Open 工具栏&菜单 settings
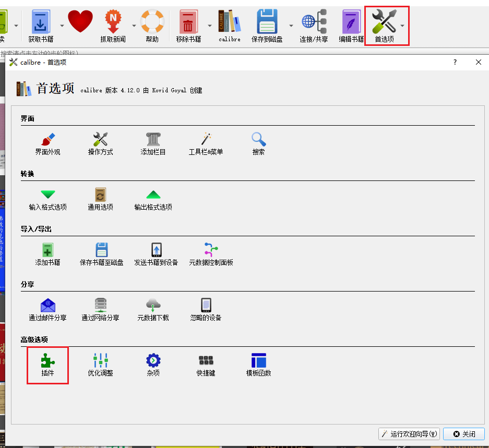This screenshot has height=448, width=489. click(206, 144)
